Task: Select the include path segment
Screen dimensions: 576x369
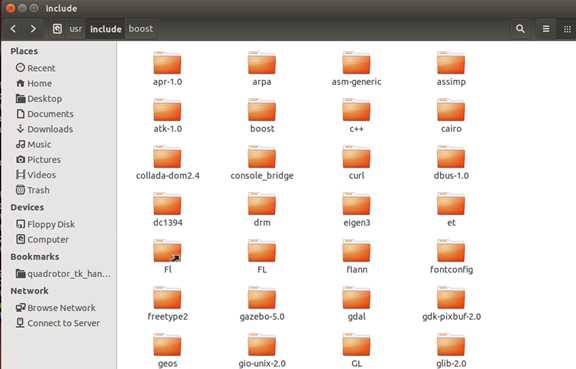Action: tap(106, 29)
